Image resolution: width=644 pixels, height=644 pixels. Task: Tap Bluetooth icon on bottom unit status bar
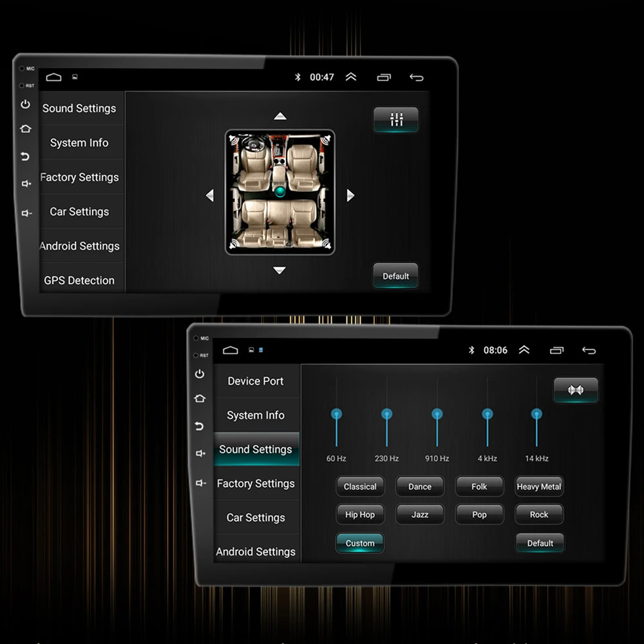(x=471, y=350)
